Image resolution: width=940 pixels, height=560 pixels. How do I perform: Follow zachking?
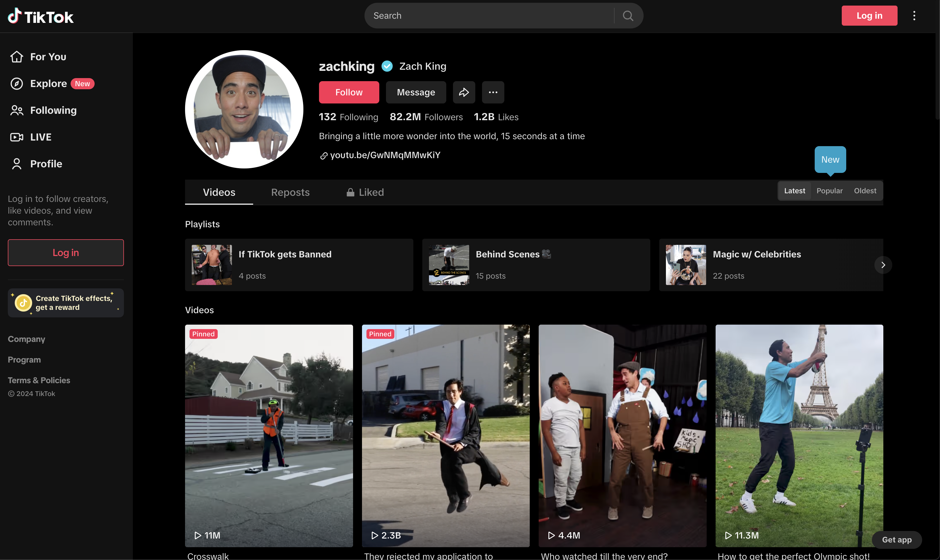click(349, 93)
